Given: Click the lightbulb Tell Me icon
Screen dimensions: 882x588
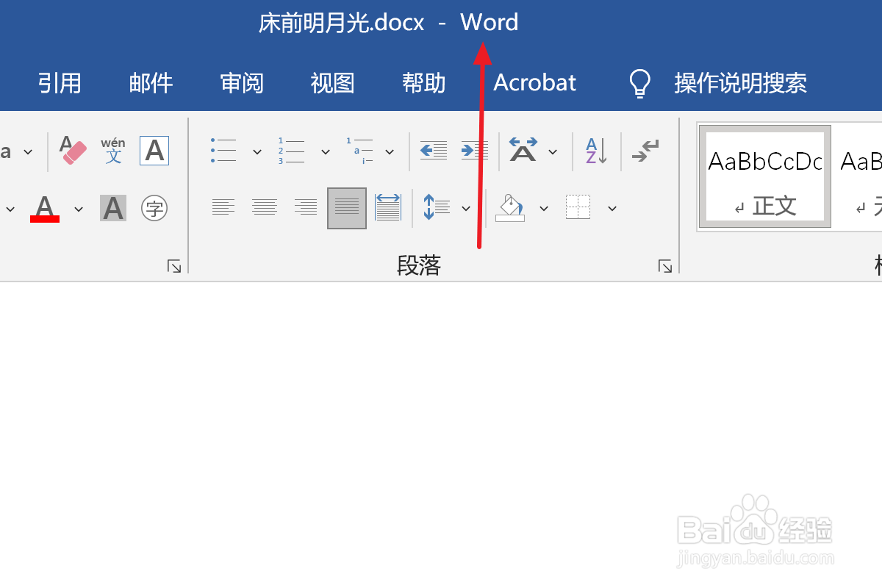Looking at the screenshot, I should (x=641, y=83).
